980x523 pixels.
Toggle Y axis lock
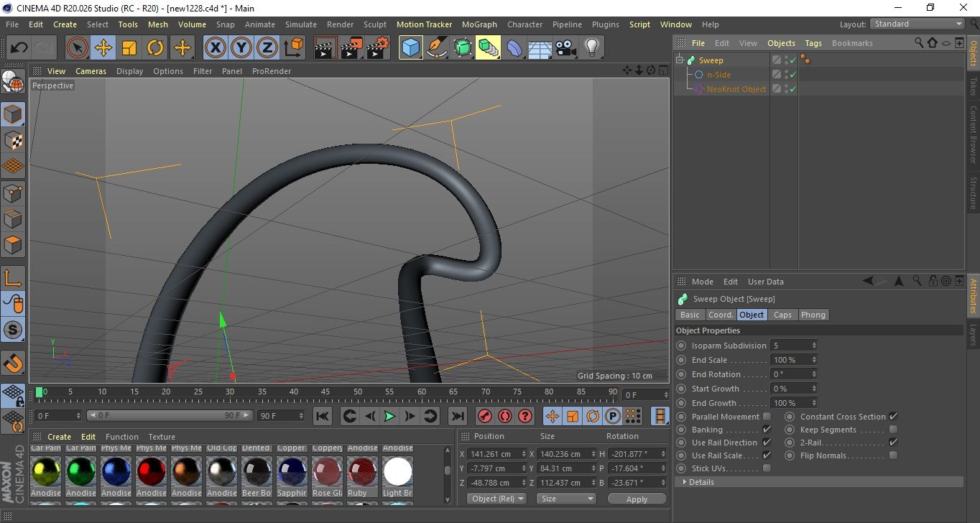(x=241, y=48)
